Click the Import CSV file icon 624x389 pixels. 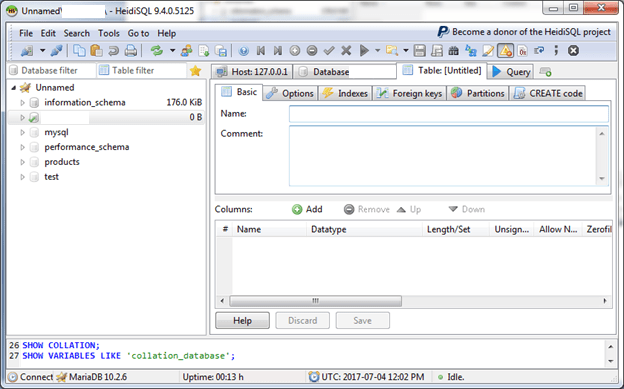pyautogui.click(x=204, y=51)
